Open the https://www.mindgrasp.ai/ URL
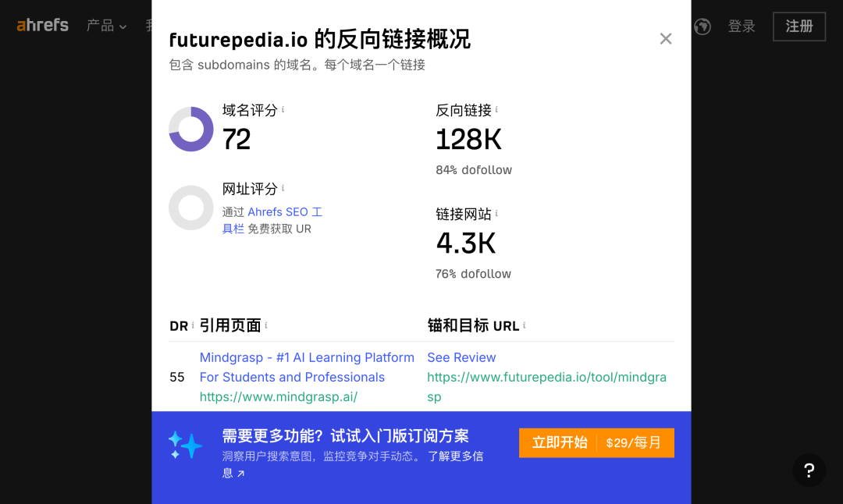Screen dimensions: 843x504 tap(279, 396)
